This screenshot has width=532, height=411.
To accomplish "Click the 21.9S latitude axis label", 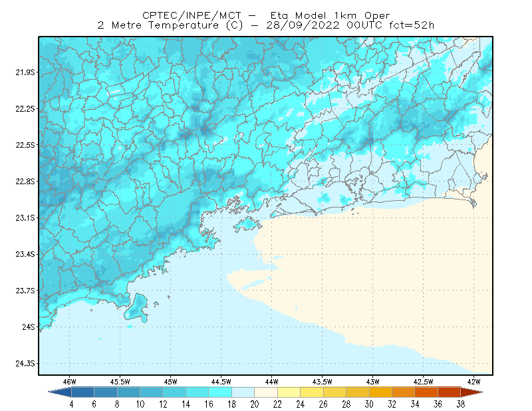I will click(25, 72).
